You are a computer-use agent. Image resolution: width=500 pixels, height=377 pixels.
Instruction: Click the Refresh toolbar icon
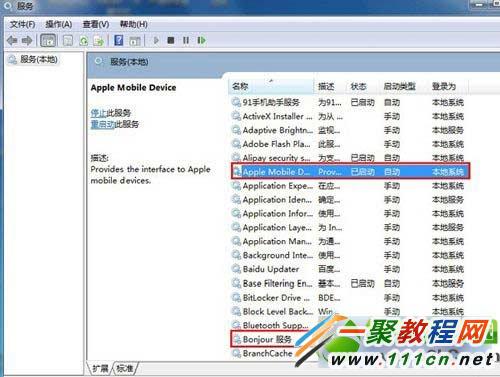click(x=84, y=41)
